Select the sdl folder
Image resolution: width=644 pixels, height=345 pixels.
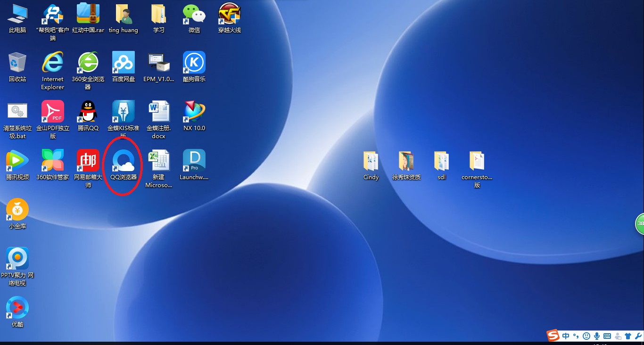pyautogui.click(x=442, y=165)
